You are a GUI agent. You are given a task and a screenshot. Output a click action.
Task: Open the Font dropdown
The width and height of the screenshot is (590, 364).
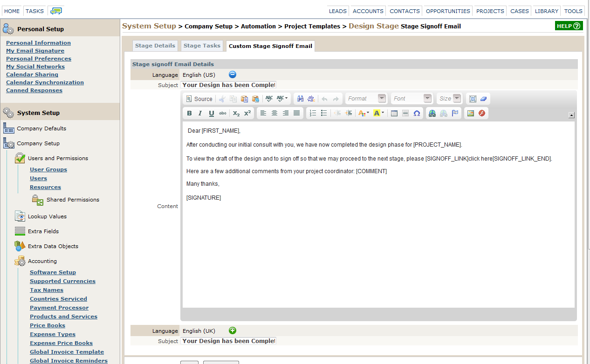[412, 99]
